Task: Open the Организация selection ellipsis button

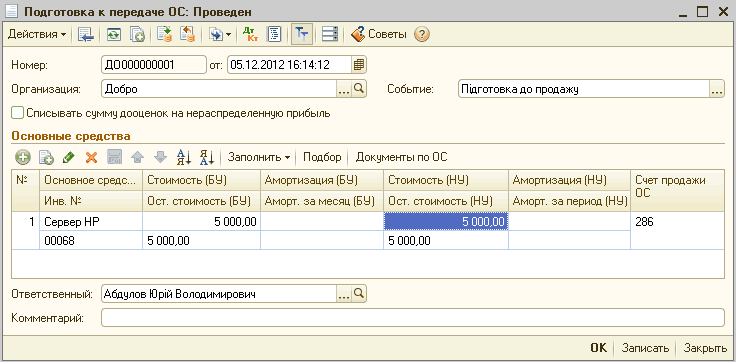Action: point(344,89)
